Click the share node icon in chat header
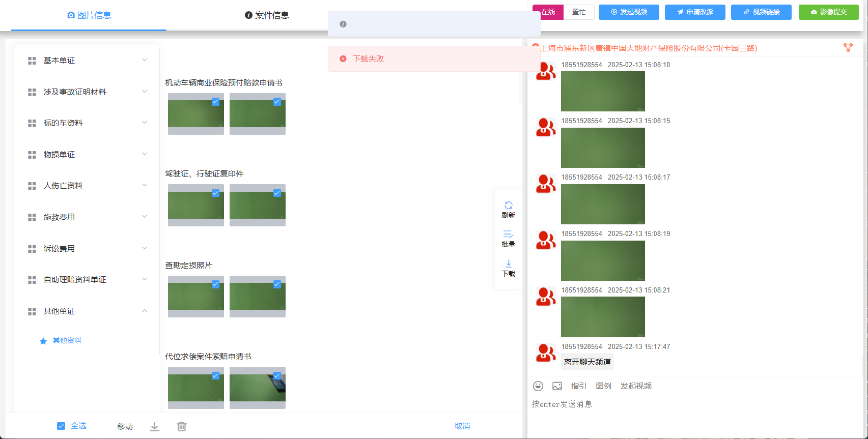The width and height of the screenshot is (868, 439). coord(848,47)
